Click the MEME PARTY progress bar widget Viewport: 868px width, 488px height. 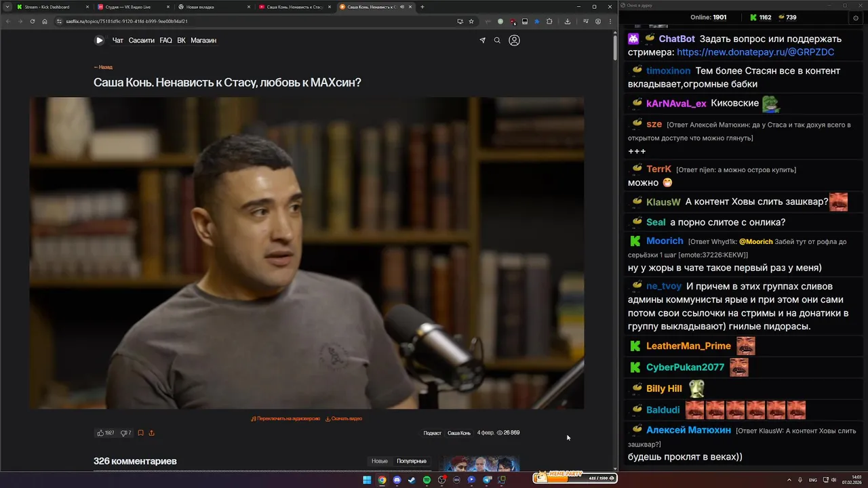point(574,477)
